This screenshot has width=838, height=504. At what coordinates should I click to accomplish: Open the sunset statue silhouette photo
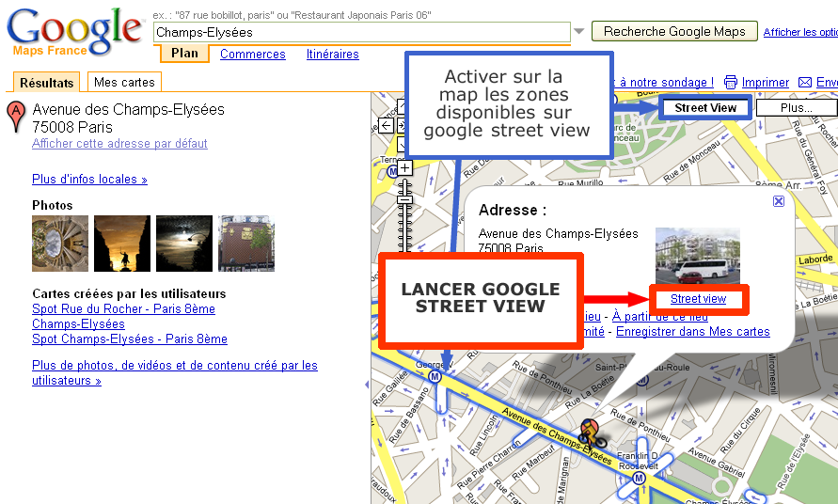pos(122,244)
